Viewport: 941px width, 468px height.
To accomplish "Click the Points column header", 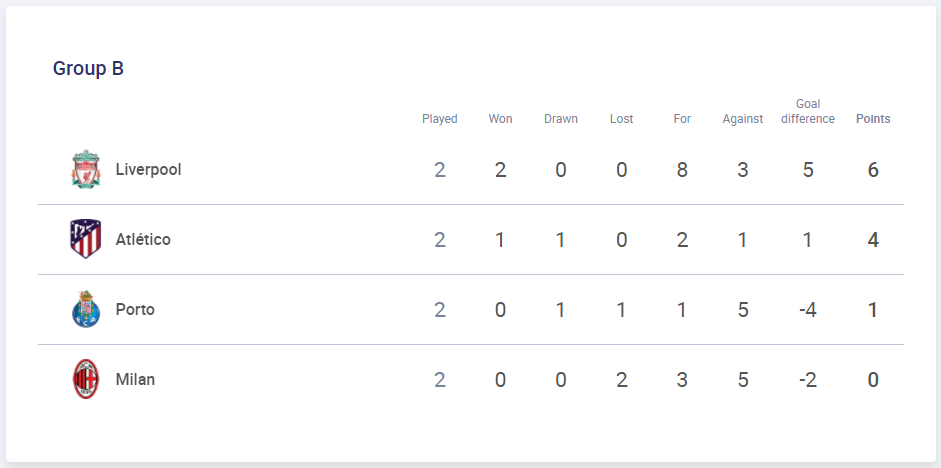I will coord(873,119).
